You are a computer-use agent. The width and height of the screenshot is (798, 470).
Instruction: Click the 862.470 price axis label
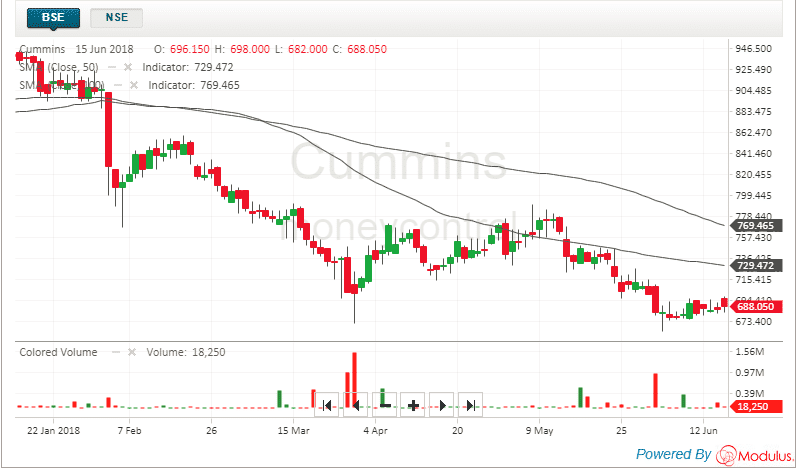point(753,133)
